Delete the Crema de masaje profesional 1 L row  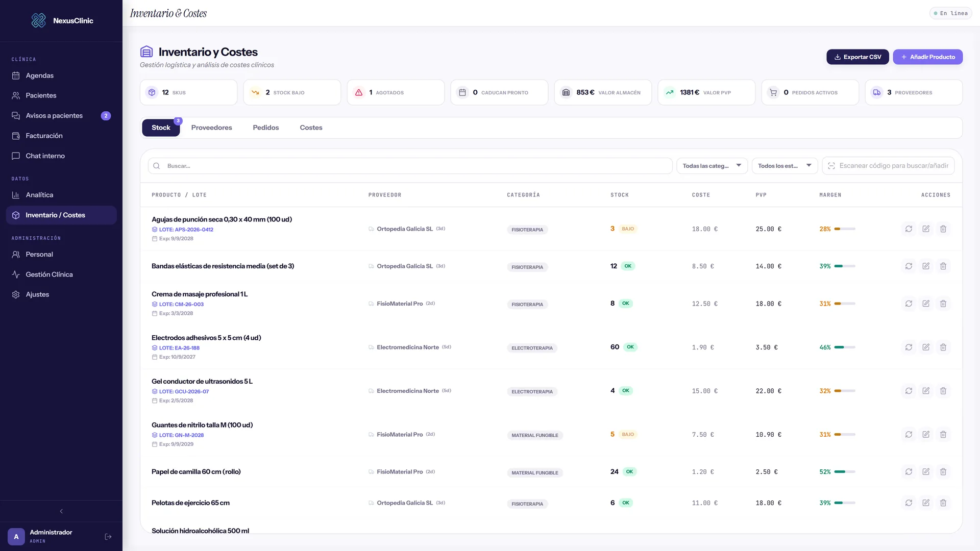click(943, 304)
